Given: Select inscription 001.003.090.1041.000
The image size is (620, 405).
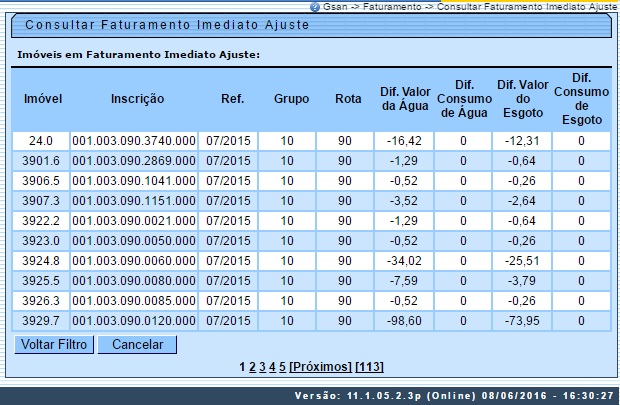Looking at the screenshot, I should click(x=134, y=181).
